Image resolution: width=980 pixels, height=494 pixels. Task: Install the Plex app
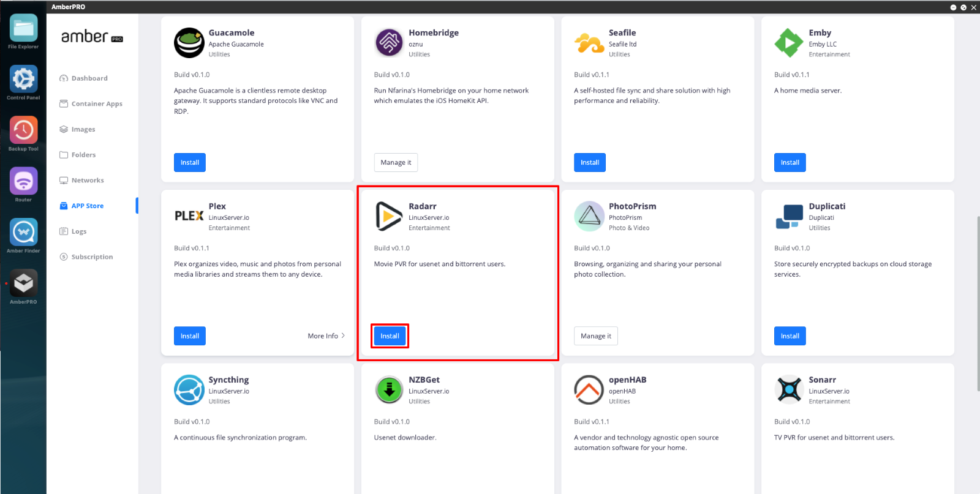click(x=190, y=336)
